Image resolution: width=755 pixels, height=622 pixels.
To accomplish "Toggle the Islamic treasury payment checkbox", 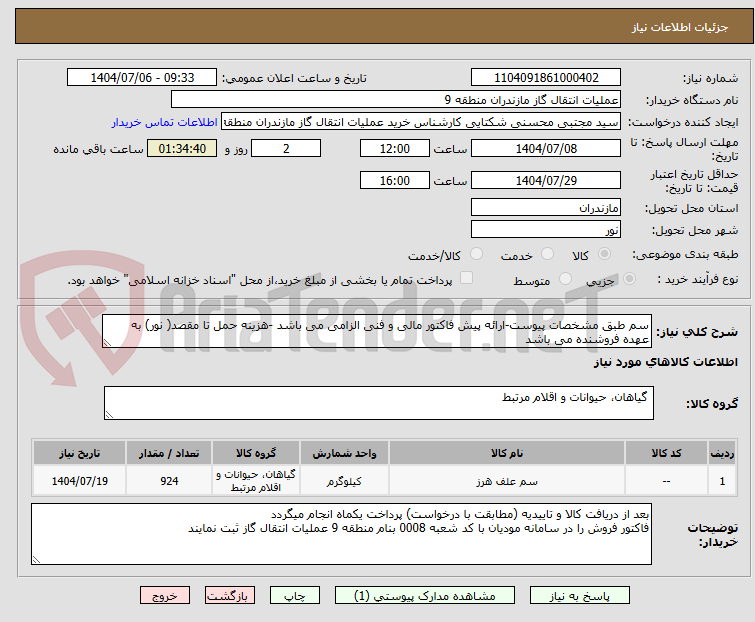I will (x=466, y=278).
